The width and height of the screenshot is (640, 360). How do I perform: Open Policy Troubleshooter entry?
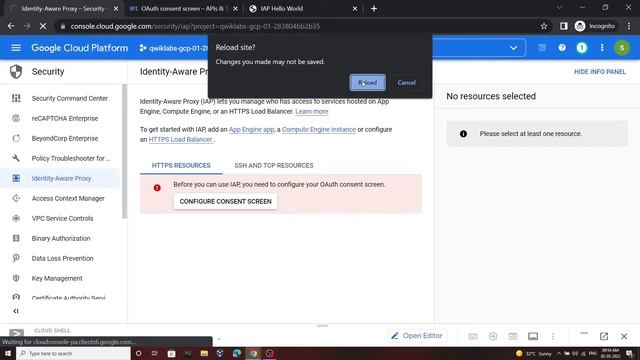(71, 158)
